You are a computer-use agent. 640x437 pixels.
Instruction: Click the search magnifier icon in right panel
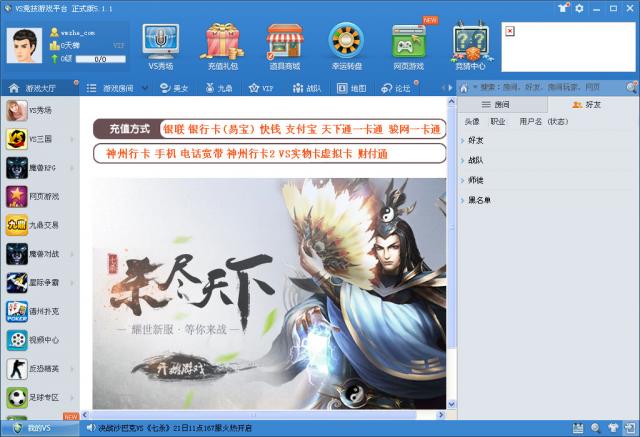pyautogui.click(x=631, y=87)
